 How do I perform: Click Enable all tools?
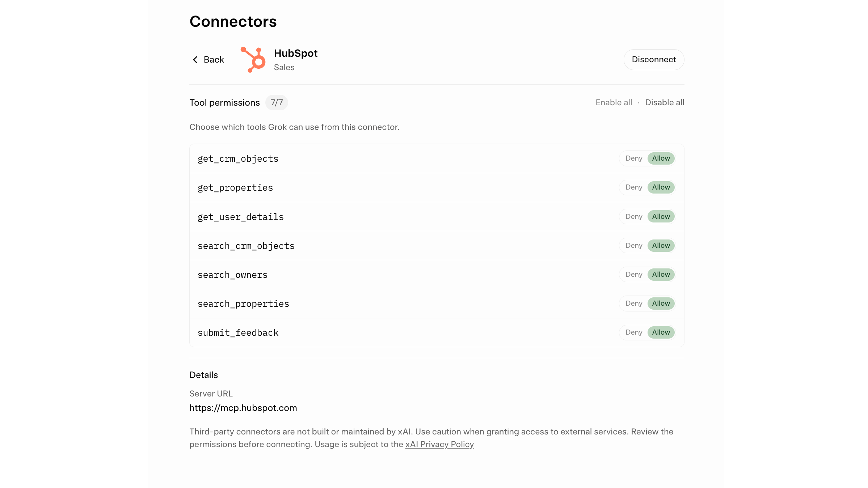[614, 103]
